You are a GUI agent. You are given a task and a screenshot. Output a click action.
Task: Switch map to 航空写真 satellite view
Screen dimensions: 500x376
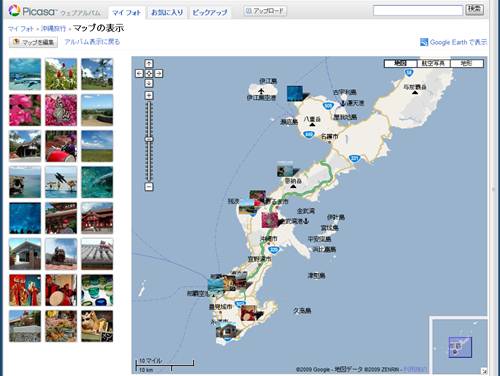[433, 63]
